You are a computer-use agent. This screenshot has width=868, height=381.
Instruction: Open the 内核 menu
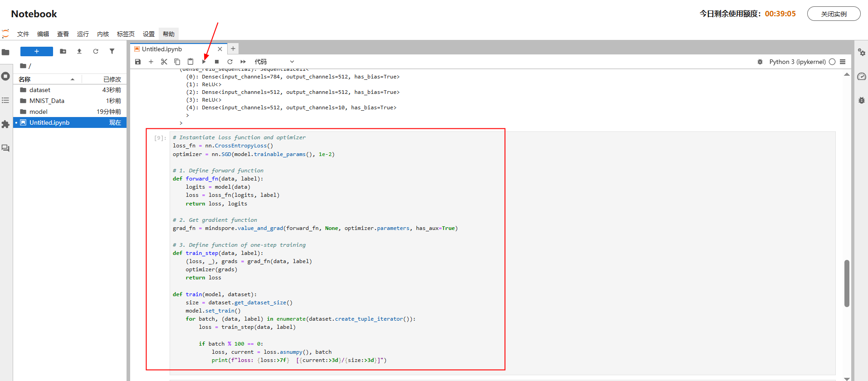coord(103,34)
